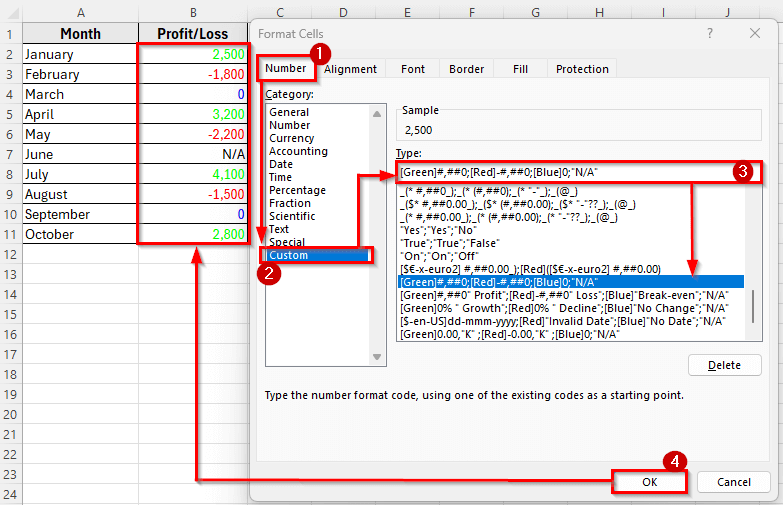
Task: Open the Fill tab
Action: click(520, 69)
